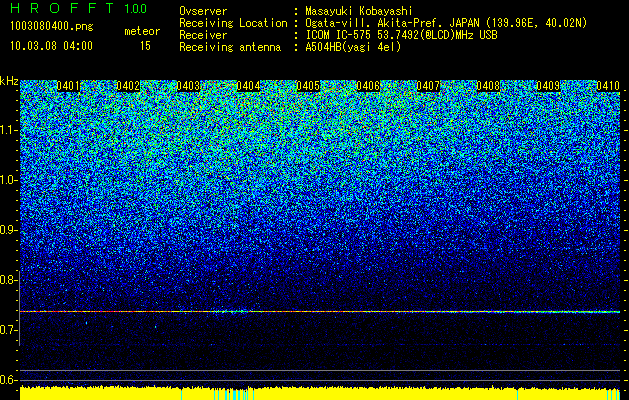Screen dimensions: 629x400
Task: Click the 0405 time marker
Action: [x=308, y=86]
